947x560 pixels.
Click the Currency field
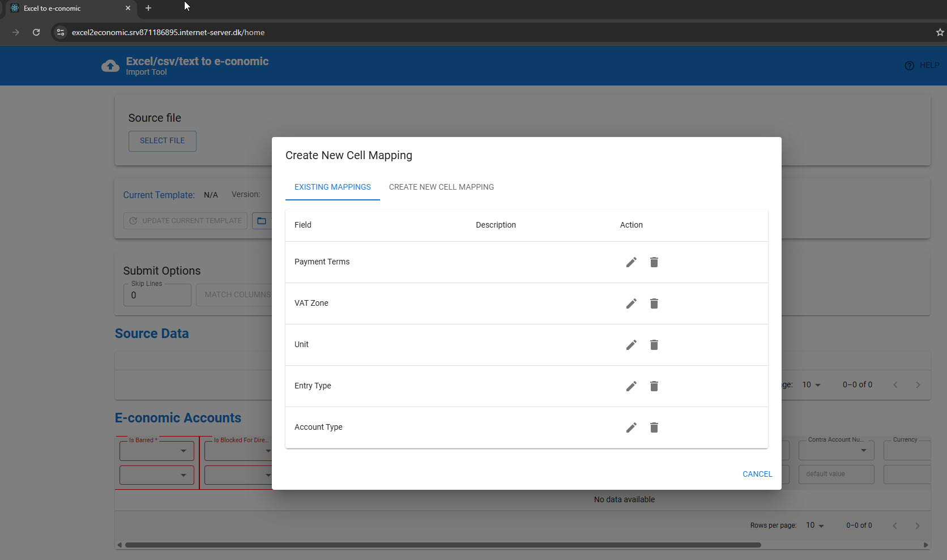click(x=907, y=450)
